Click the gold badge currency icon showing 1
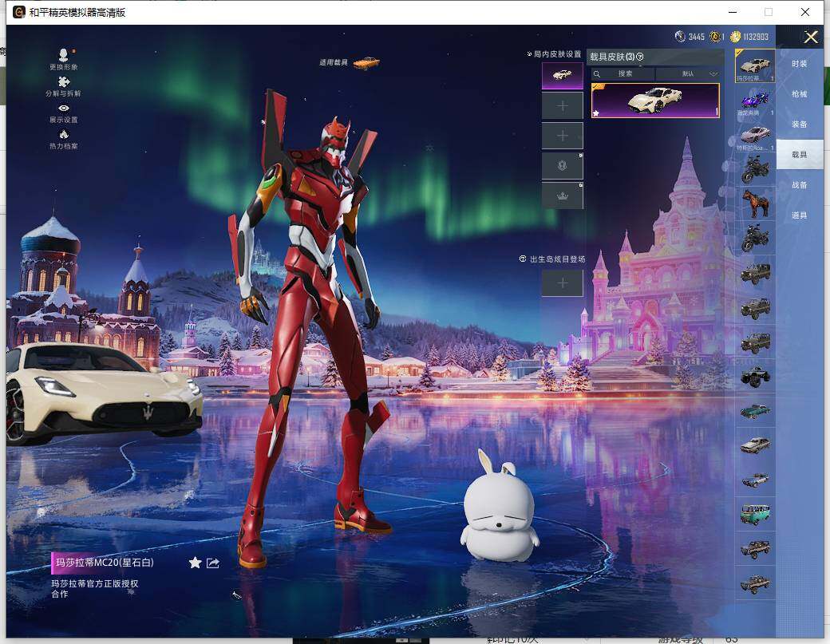 [714, 36]
